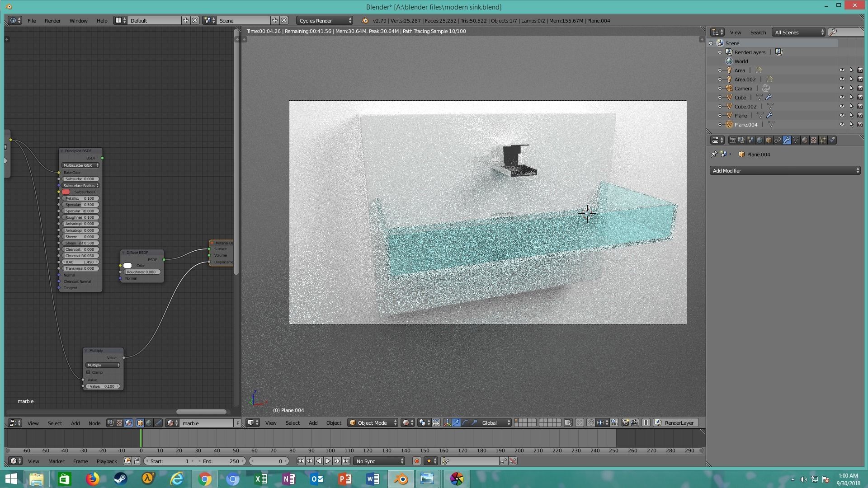Select the World entry in outliner
Screen dimensions: 868x488
[x=741, y=61]
